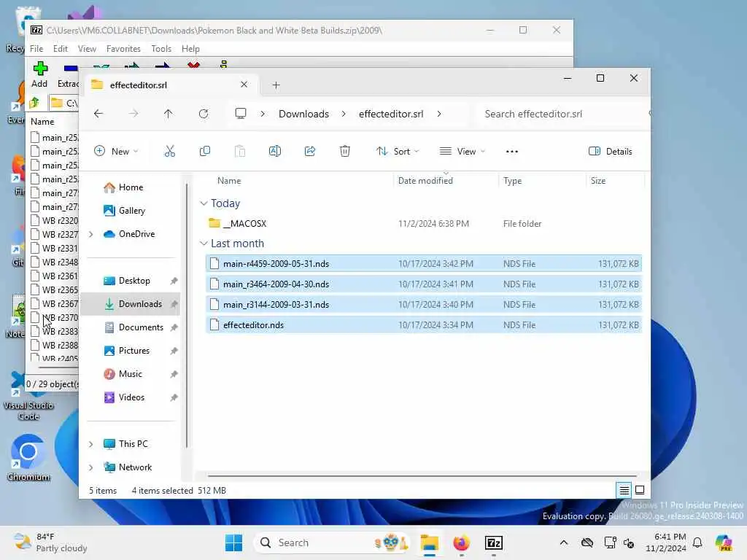Select Home in the navigation pane

pyautogui.click(x=131, y=187)
